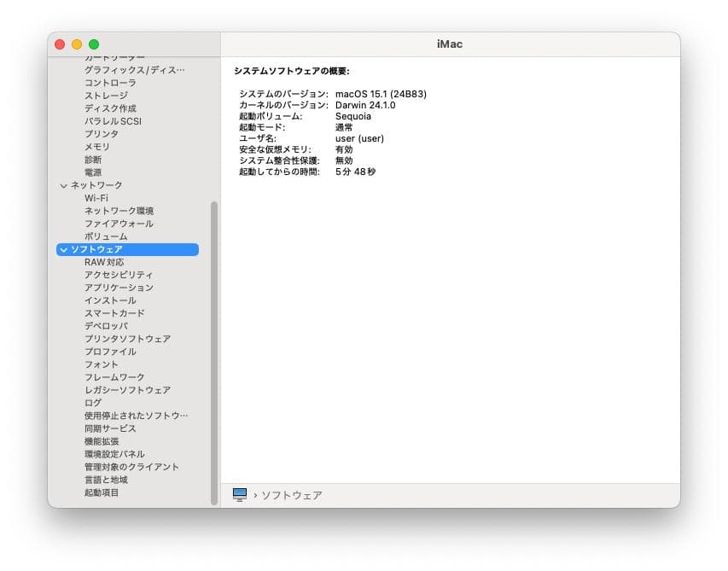Click the iMac computer icon in path bar
This screenshot has width=728, height=571.
tap(240, 495)
